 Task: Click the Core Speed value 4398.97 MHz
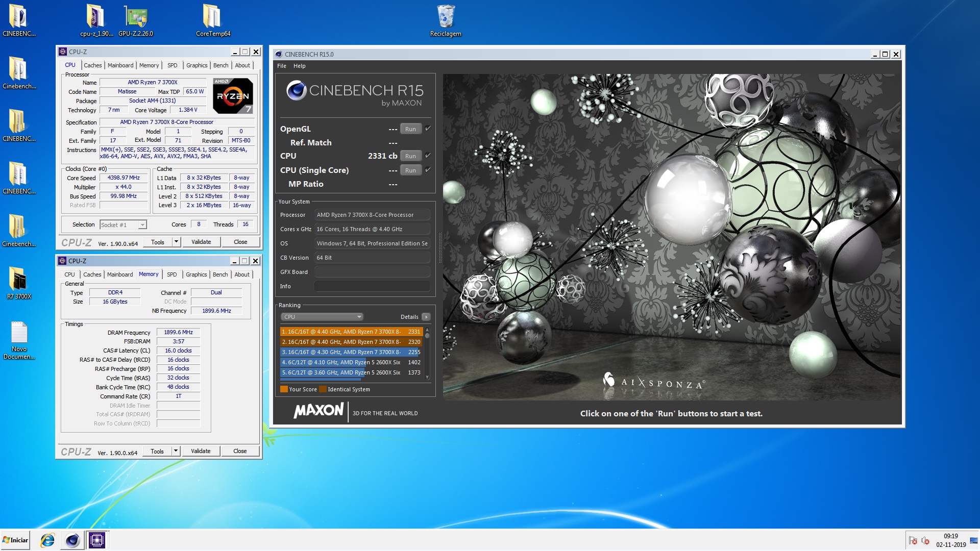click(x=124, y=178)
